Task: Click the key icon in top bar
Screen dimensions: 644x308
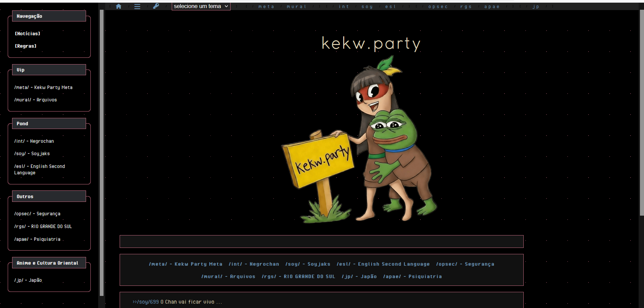Action: 156,6
